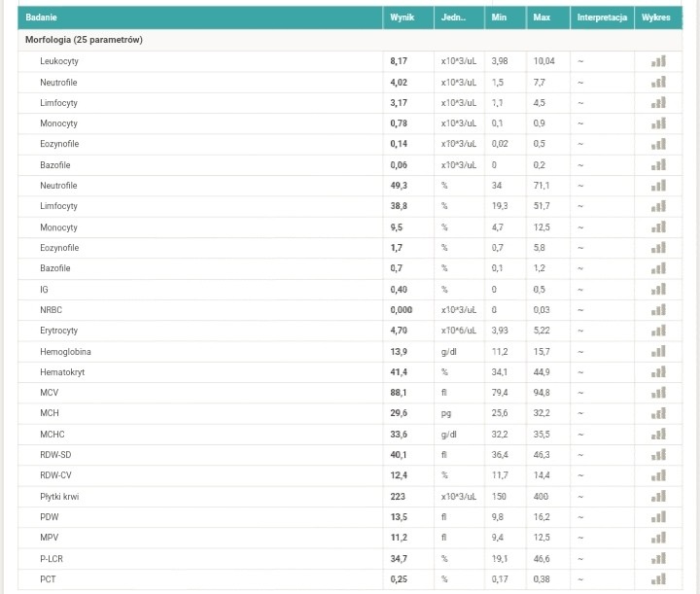Click the Interpretacja column header
This screenshot has width=700, height=594.
pyautogui.click(x=602, y=17)
